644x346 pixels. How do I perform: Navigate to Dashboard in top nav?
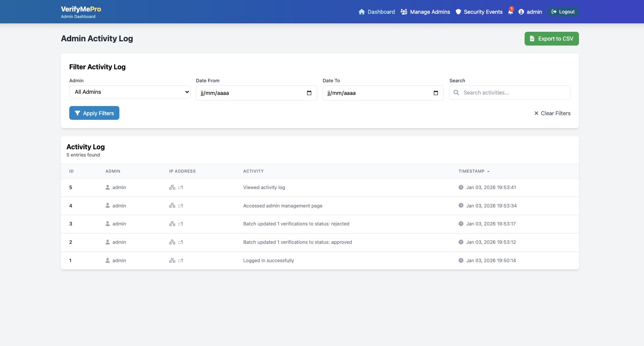pos(381,12)
